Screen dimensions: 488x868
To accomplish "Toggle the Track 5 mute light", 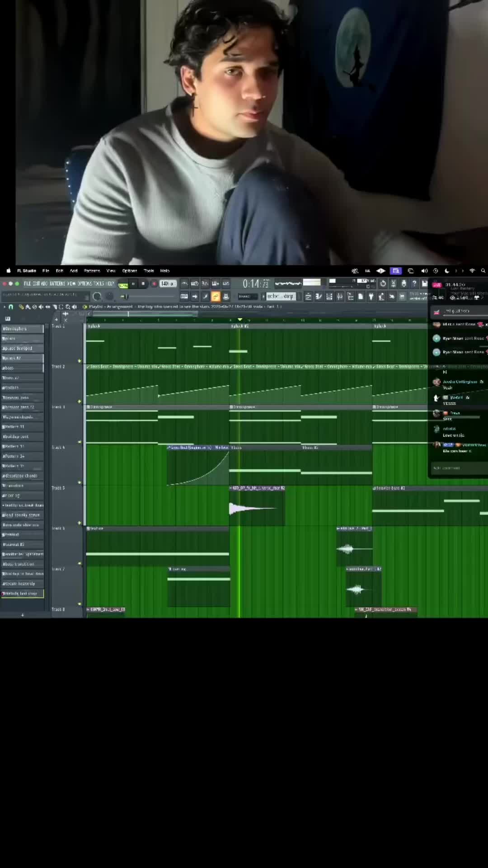I will pyautogui.click(x=80, y=523).
